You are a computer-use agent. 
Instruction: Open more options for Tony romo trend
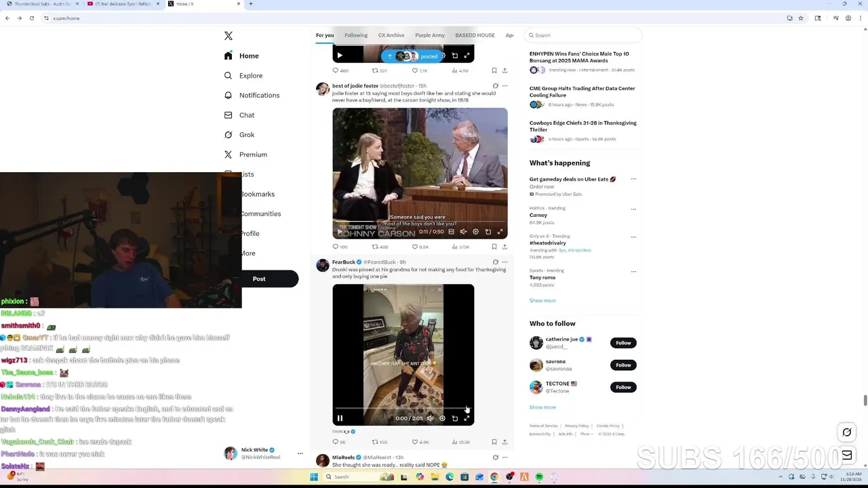[633, 271]
